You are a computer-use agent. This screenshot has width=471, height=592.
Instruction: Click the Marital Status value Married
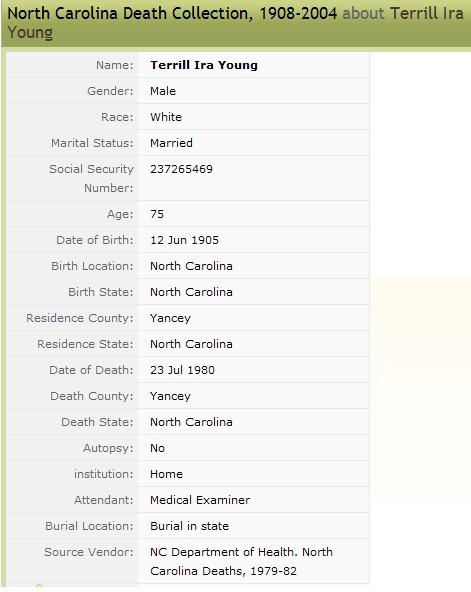click(171, 143)
